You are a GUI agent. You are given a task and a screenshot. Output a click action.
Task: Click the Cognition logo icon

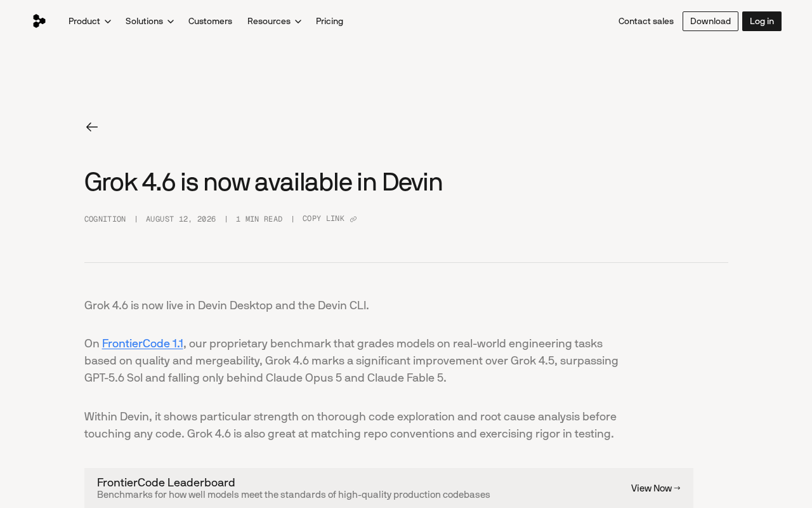(x=39, y=21)
